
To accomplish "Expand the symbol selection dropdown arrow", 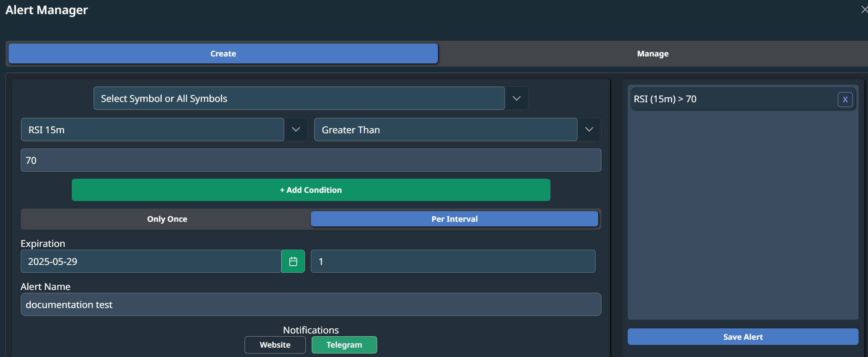I will click(x=516, y=98).
